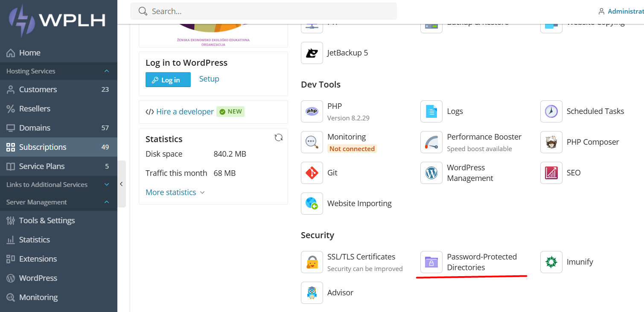
Task: Select Subscriptions in the sidebar
Action: 58,147
